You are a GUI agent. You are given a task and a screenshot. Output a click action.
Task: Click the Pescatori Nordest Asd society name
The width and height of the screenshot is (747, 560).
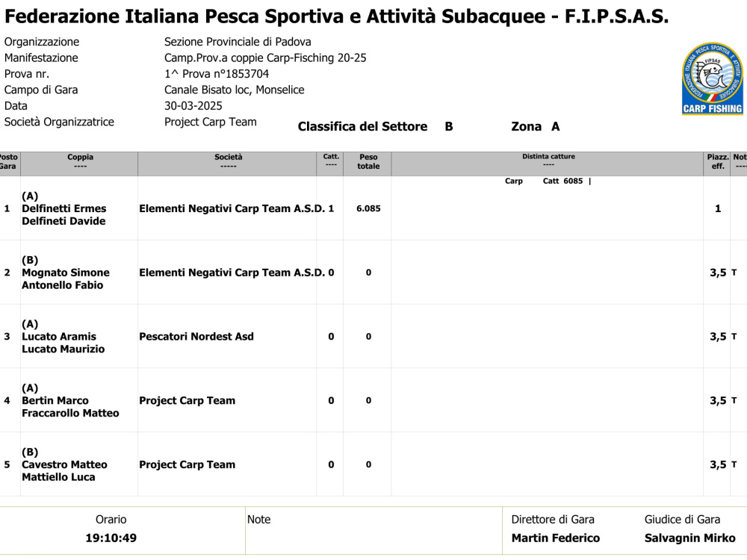click(x=196, y=337)
